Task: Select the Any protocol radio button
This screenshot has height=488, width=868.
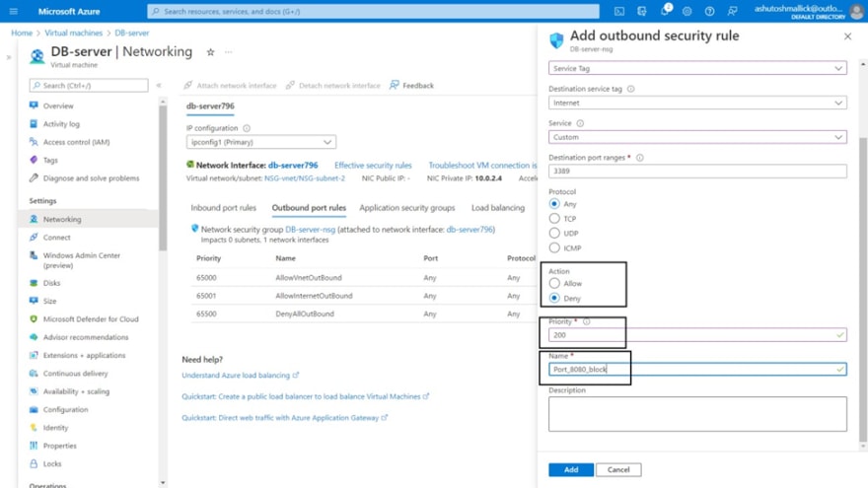Action: (554, 204)
